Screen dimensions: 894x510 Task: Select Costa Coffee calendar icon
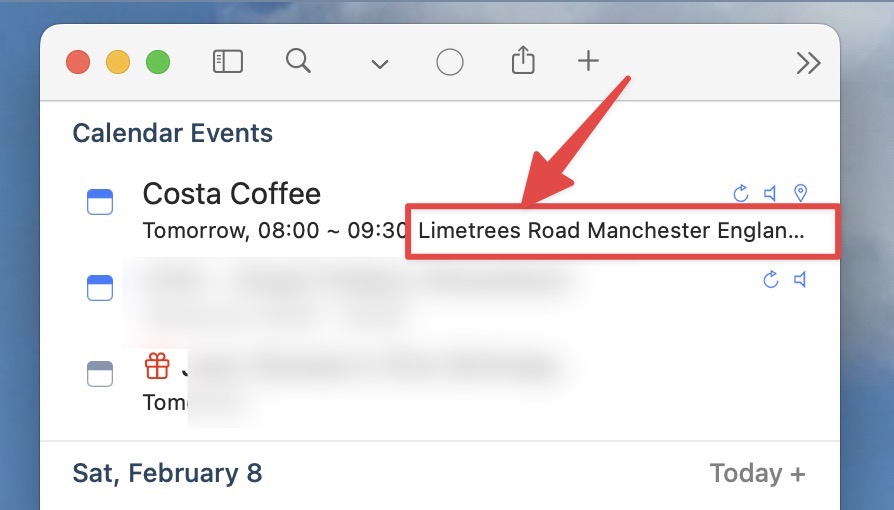tap(100, 202)
